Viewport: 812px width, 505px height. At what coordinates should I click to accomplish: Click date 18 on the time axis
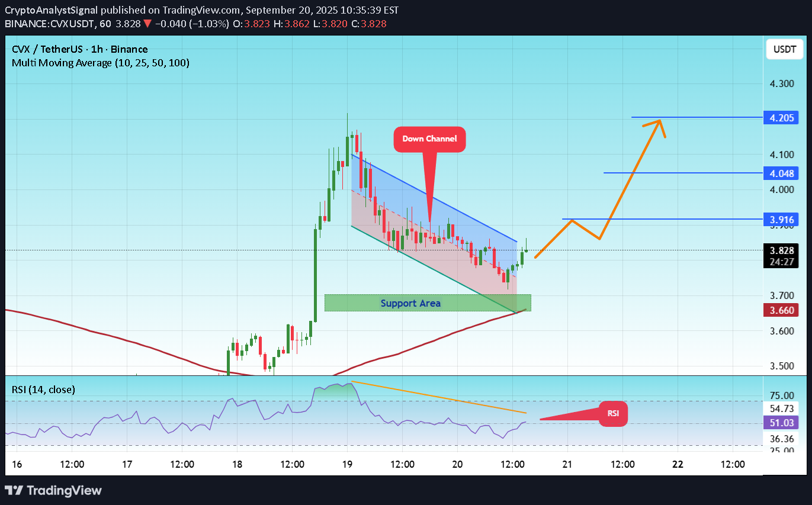[x=236, y=464]
